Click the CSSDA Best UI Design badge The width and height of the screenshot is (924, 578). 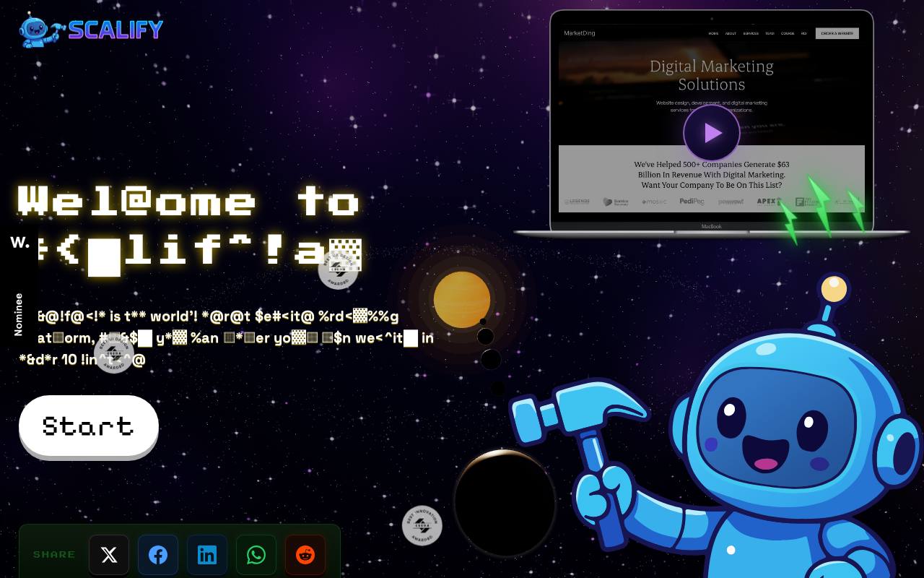[114, 353]
